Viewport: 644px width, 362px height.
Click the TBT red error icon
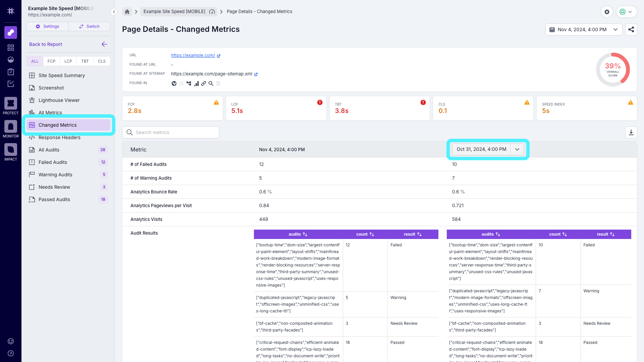coord(423,103)
